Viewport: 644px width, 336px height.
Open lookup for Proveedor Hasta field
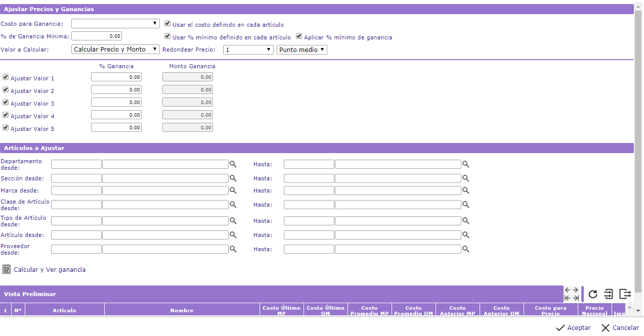[466, 249]
